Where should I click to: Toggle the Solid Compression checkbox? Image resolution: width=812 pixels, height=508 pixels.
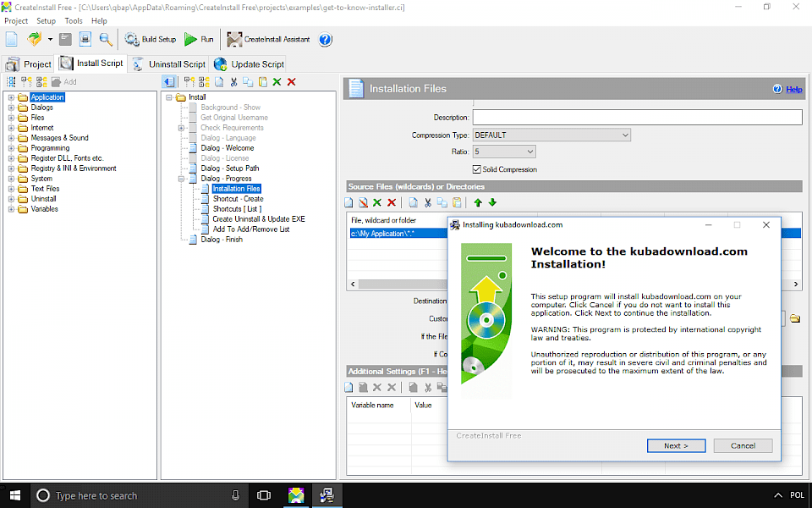pos(476,169)
